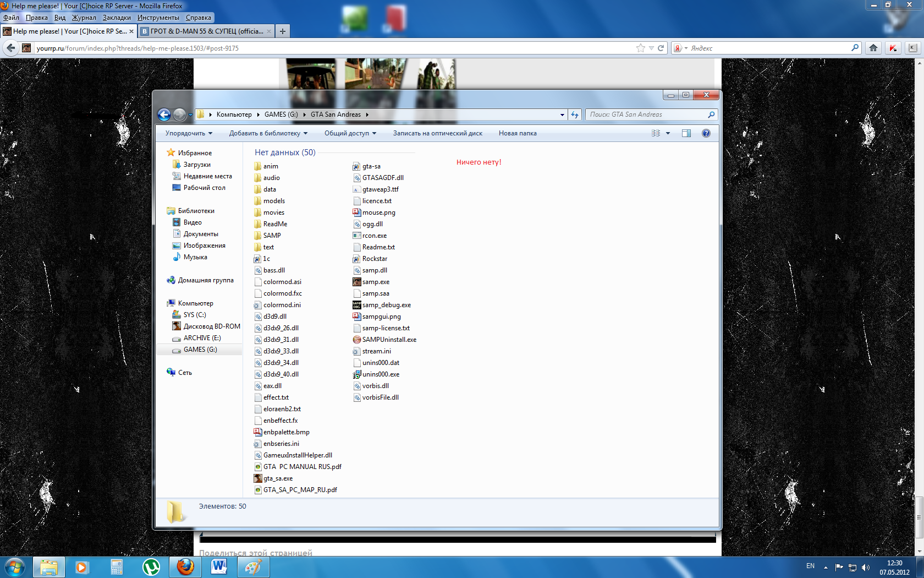Click the Windows Start button
924x578 pixels.
[14, 567]
